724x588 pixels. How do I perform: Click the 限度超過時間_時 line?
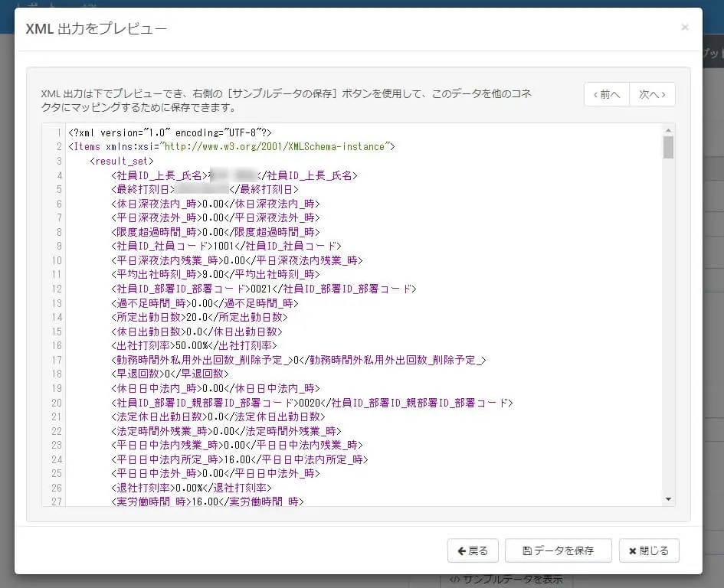(x=215, y=232)
